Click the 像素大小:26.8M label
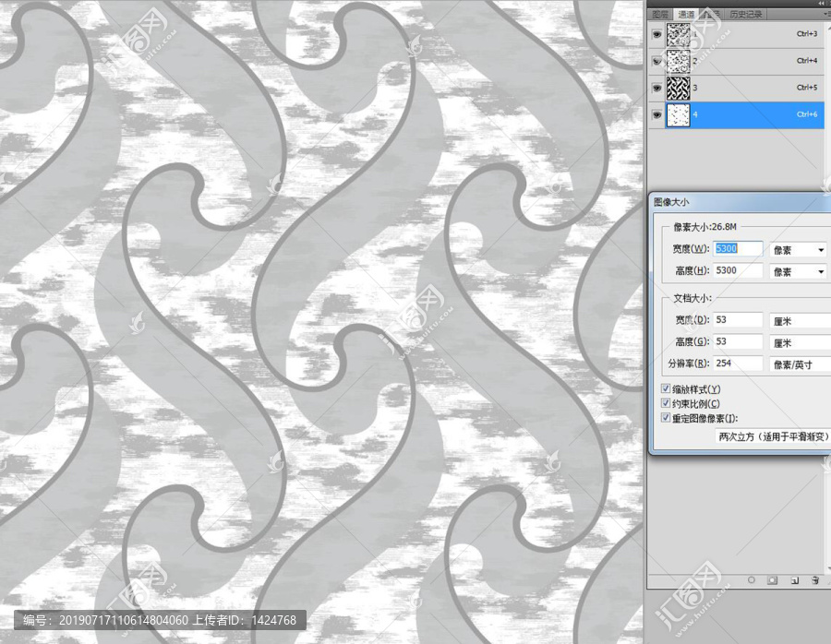Viewport: 831px width, 644px height. click(705, 227)
